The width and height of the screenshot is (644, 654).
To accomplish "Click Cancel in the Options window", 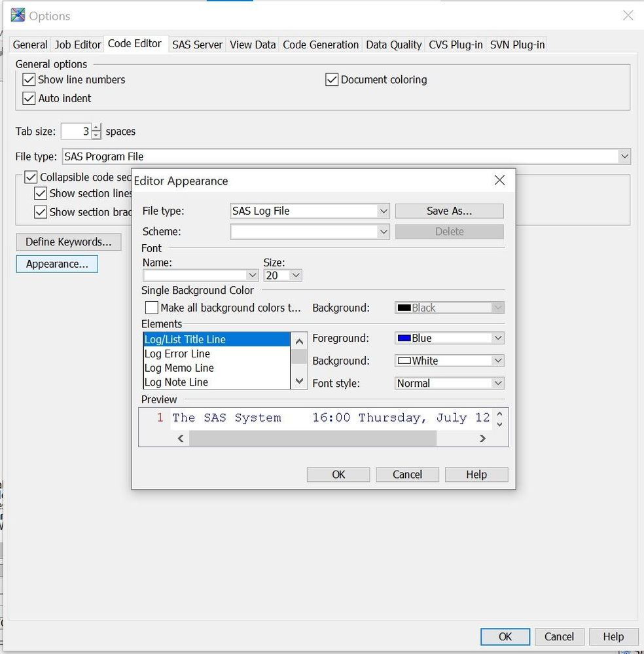I will pos(560,636).
